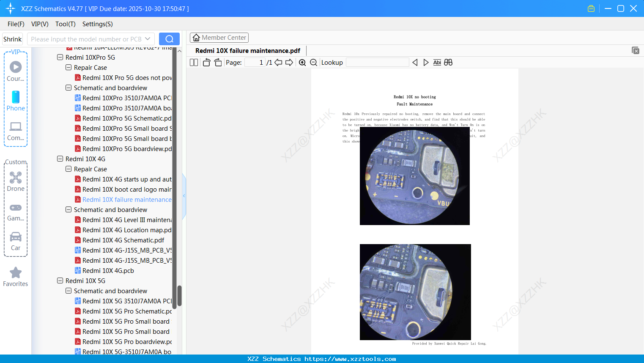Open Redmi 10X 4G starts up and auto file
The width and height of the screenshot is (644, 363).
(x=123, y=179)
